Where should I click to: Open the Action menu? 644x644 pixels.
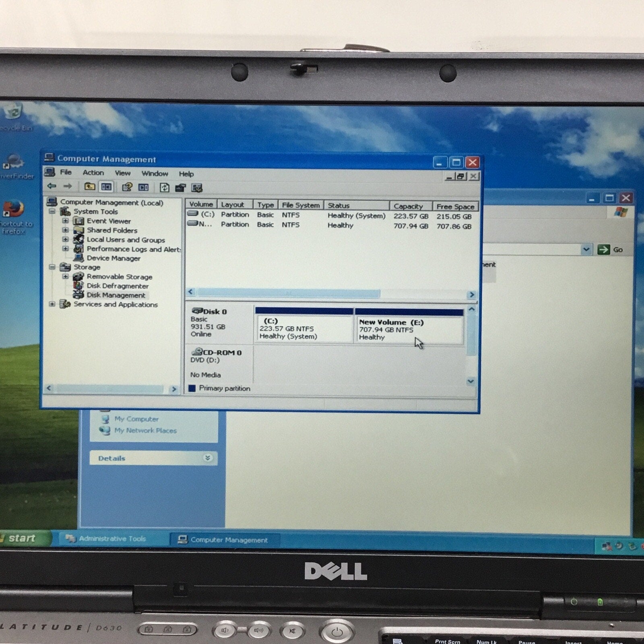93,173
